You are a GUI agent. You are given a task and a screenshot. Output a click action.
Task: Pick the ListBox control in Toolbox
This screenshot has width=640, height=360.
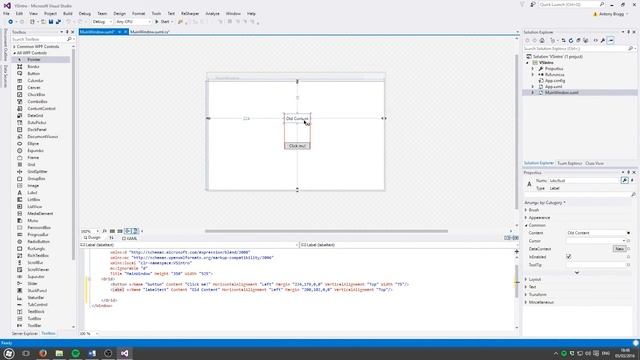coord(34,199)
